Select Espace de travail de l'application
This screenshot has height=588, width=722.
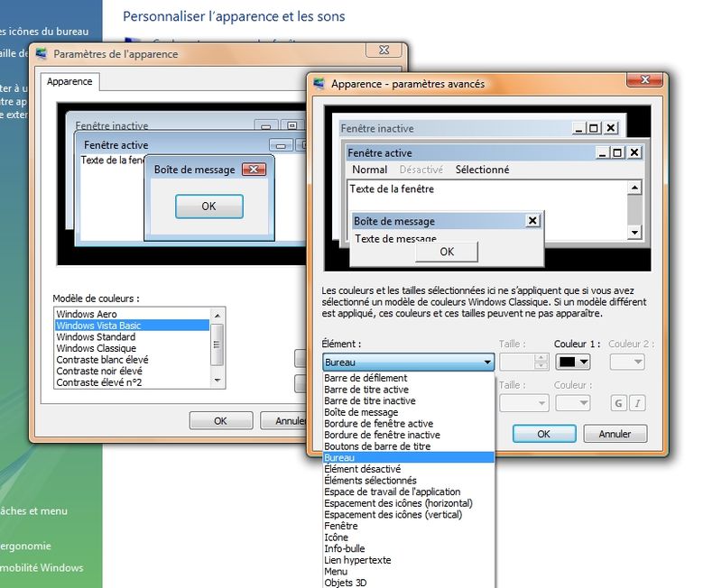click(409, 492)
